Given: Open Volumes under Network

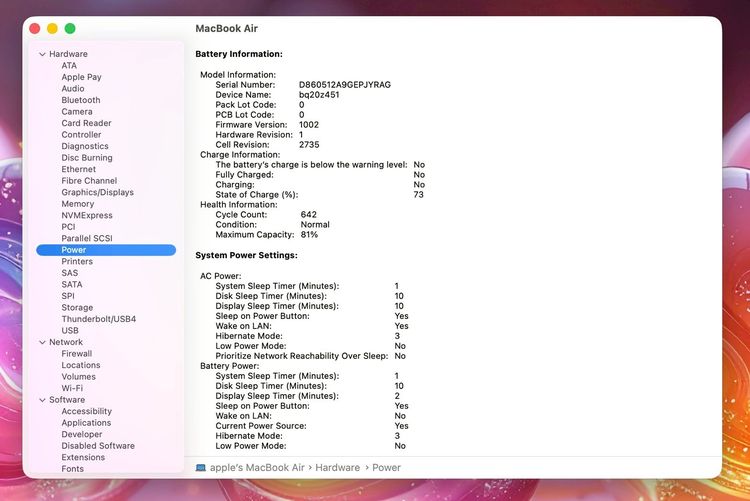Looking at the screenshot, I should click(78, 377).
